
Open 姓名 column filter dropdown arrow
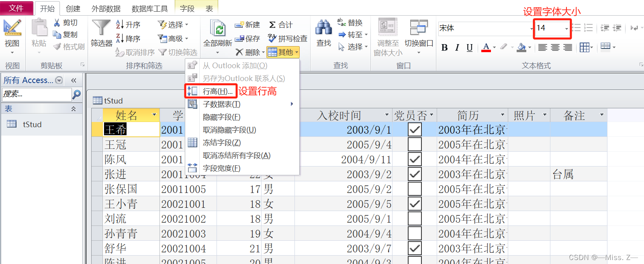[154, 115]
